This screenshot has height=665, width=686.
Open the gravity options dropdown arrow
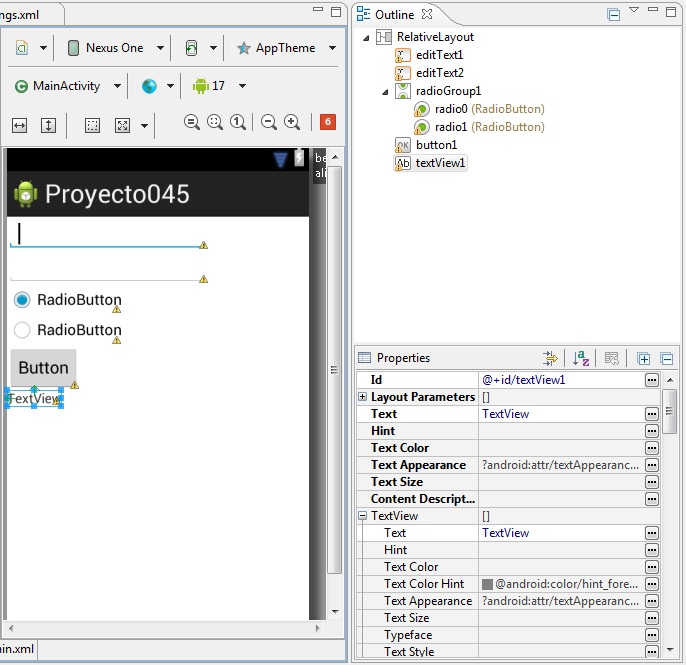coord(144,126)
